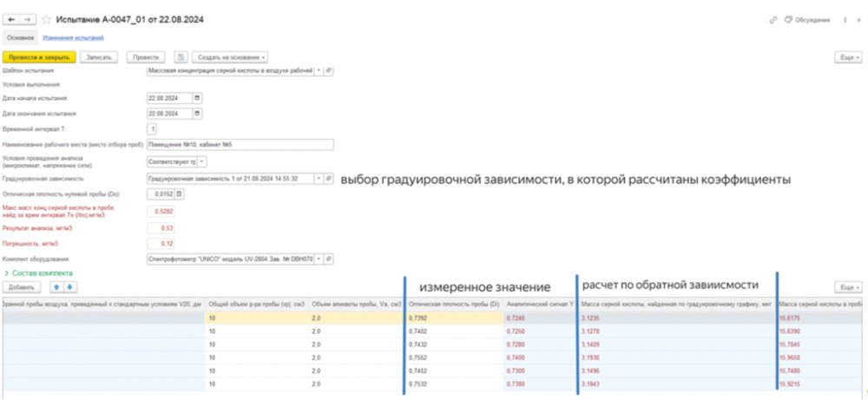
Task: Open the Изменения испытаний tab link
Action: coord(73,37)
